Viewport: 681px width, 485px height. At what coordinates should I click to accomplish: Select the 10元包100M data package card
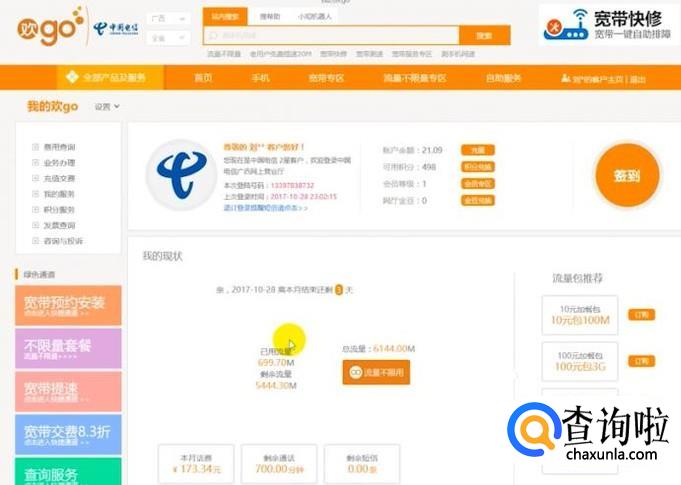tap(580, 315)
